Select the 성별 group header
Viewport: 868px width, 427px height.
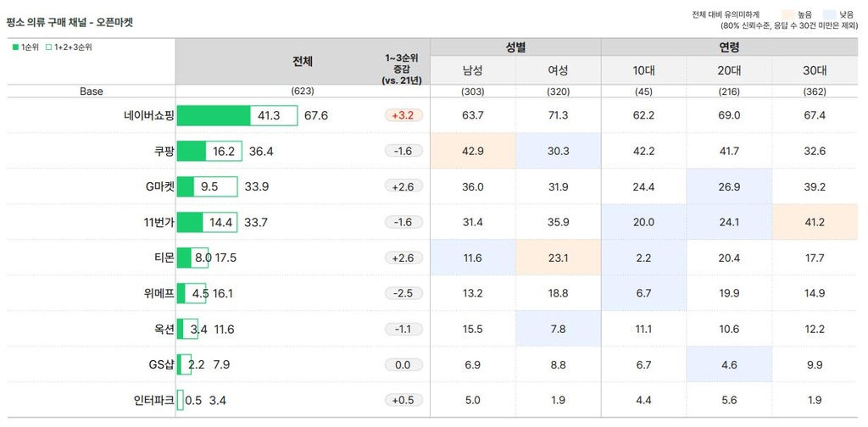coord(515,47)
